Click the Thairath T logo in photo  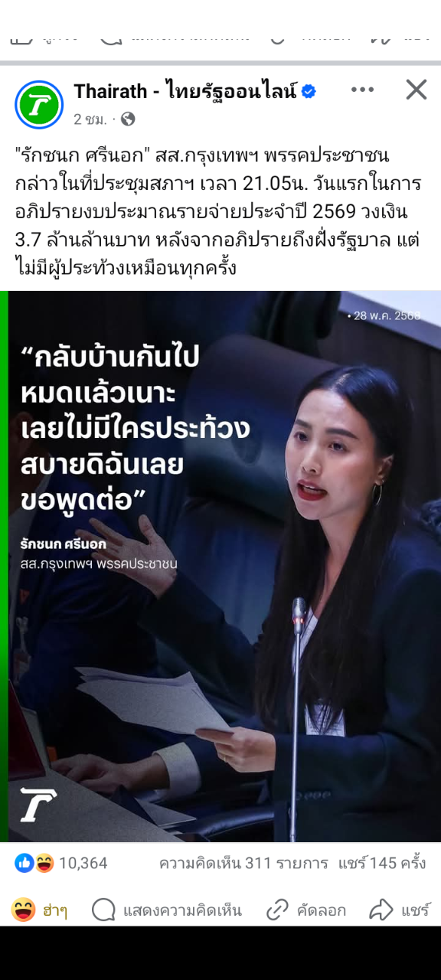(38, 804)
